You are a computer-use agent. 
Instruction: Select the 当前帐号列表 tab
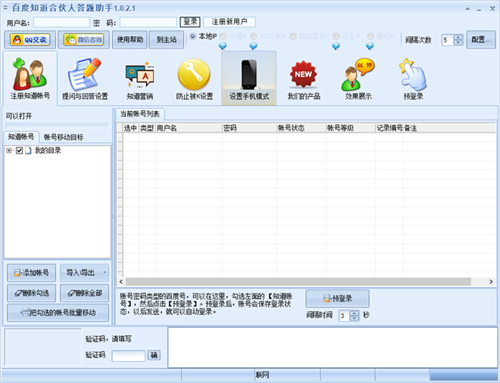[x=140, y=114]
